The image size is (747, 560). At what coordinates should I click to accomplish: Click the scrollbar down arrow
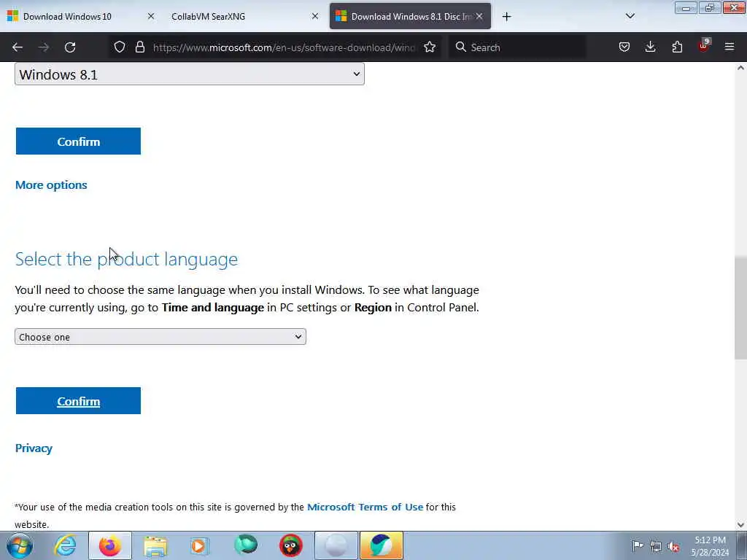[740, 525]
